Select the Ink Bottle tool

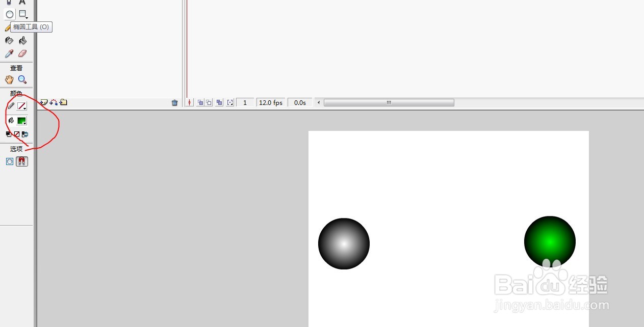pyautogui.click(x=9, y=40)
